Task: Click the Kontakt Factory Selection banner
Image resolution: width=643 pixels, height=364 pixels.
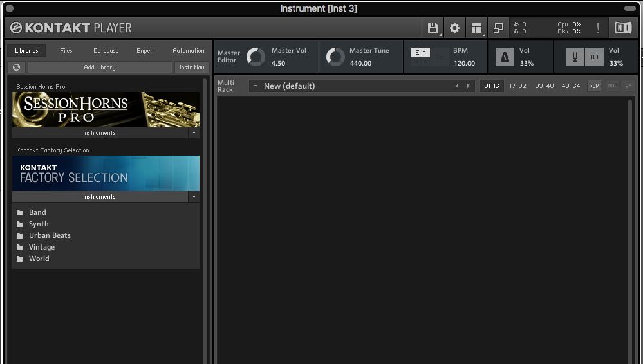Action: [106, 173]
